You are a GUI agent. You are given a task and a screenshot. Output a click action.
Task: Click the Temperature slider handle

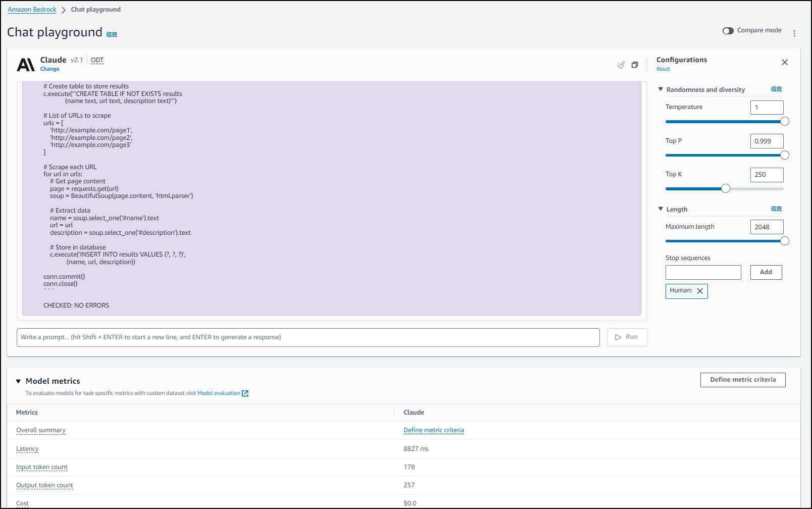click(x=785, y=121)
